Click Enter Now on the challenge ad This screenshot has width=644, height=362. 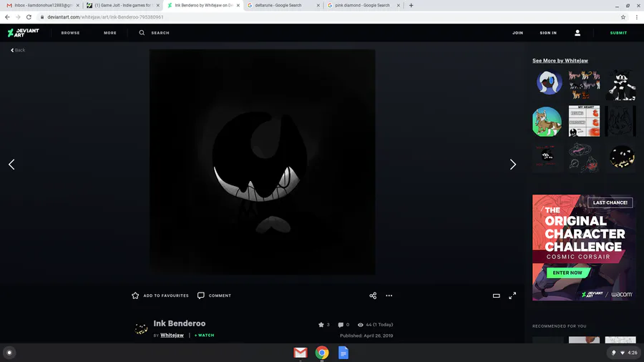(x=567, y=273)
